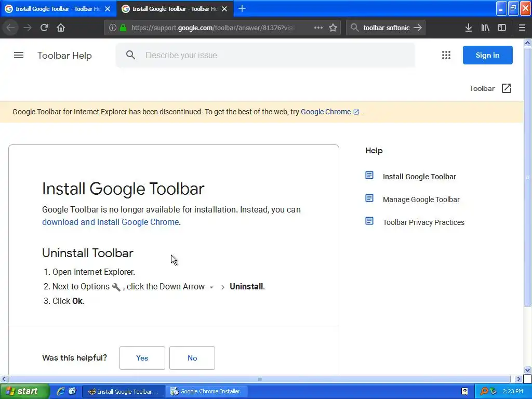Screen dimensions: 532x399
Task: Open the library bookshelf icon
Action: (485, 28)
